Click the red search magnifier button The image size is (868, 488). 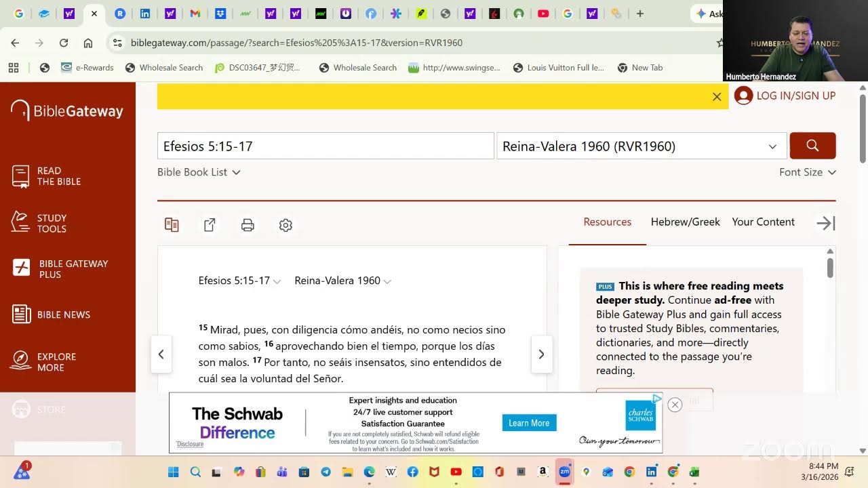[812, 146]
